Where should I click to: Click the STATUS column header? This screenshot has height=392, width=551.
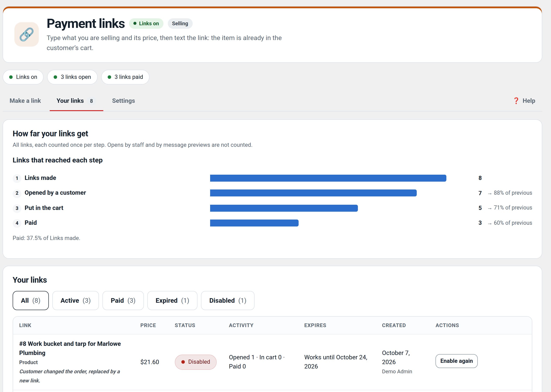(x=185, y=325)
